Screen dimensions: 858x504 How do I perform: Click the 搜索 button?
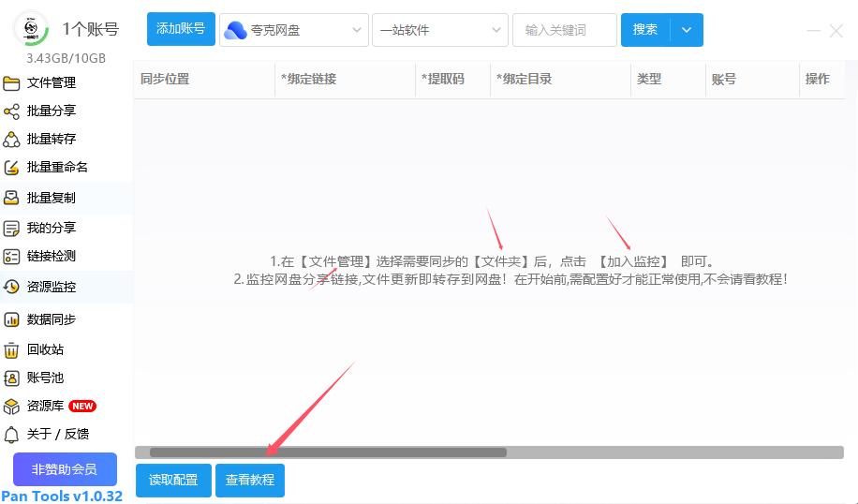pyautogui.click(x=645, y=30)
